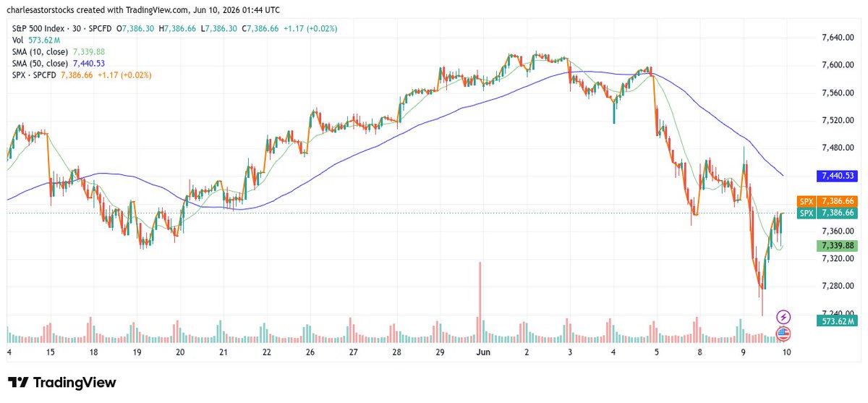
Task: Click the 21 date label on time axis
Action: [224, 352]
